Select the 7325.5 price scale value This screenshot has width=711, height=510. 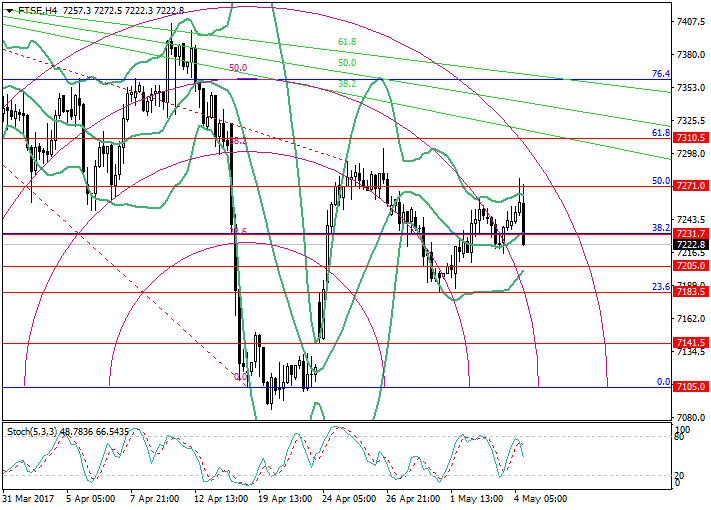pyautogui.click(x=691, y=121)
